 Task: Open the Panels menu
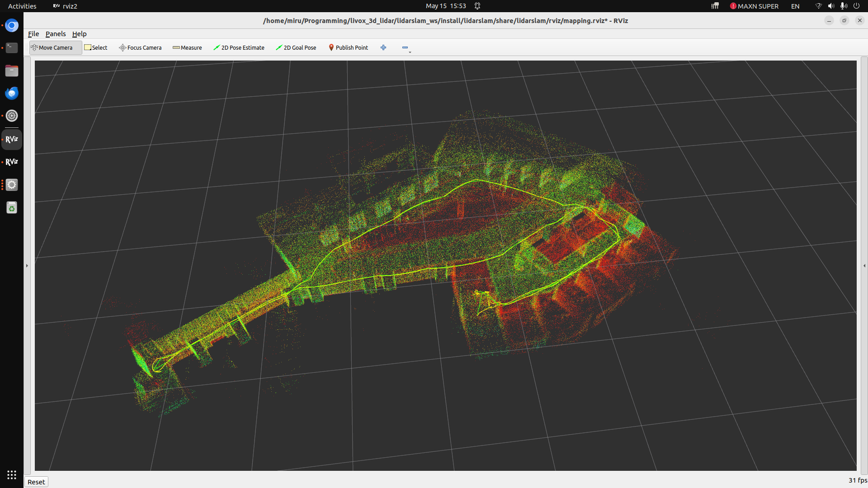[56, 34]
